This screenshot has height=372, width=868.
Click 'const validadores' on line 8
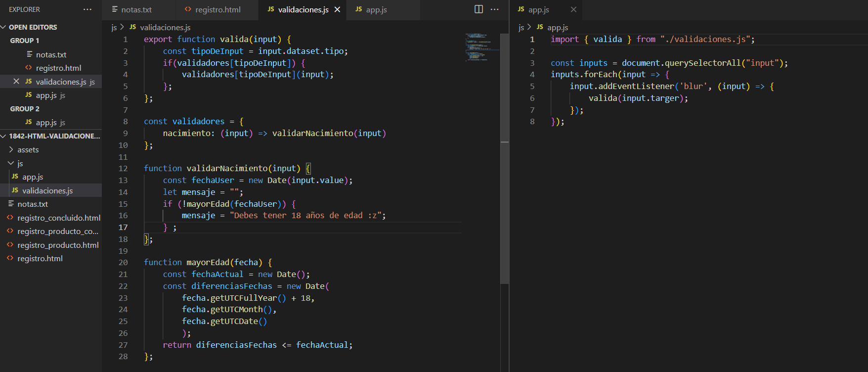coord(184,121)
